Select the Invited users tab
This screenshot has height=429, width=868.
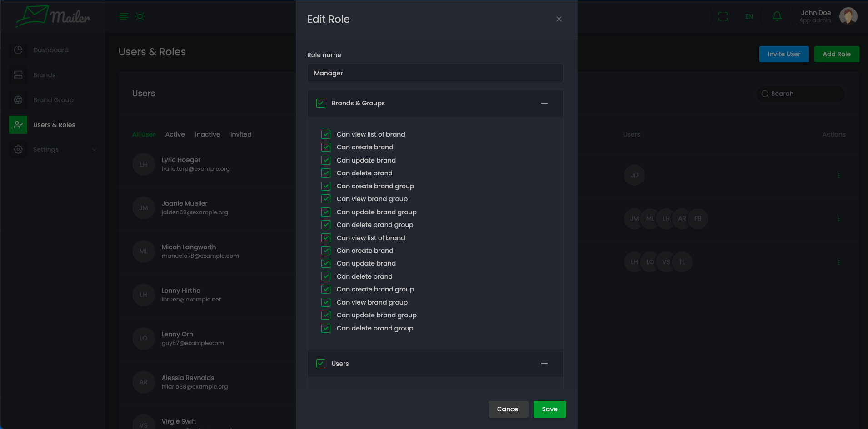pos(240,134)
